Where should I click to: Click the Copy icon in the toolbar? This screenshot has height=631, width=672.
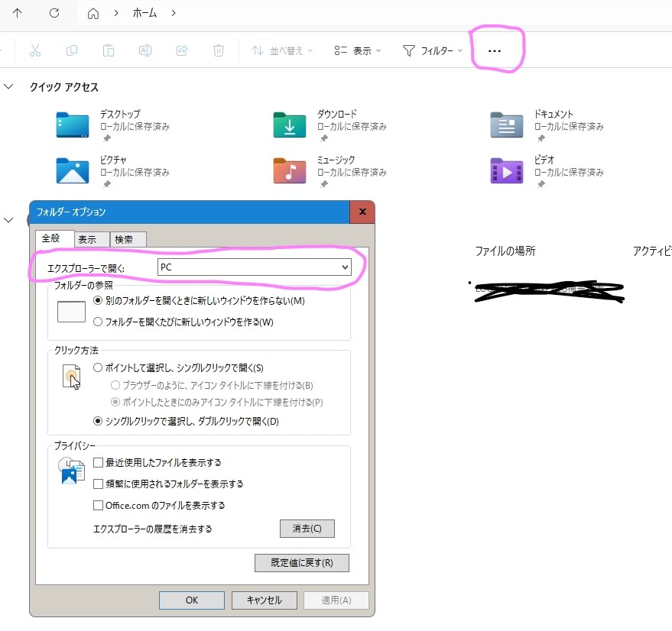coord(72,50)
